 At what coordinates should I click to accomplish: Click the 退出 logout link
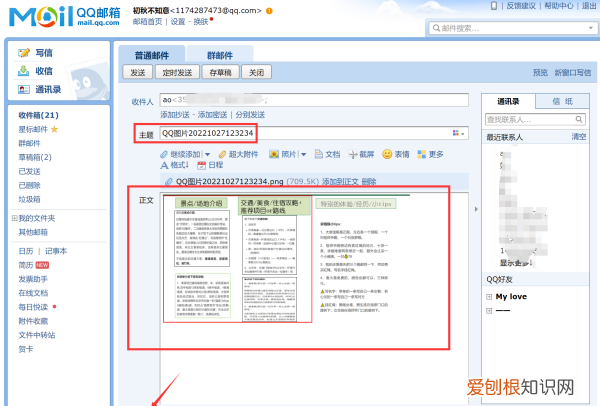(589, 5)
